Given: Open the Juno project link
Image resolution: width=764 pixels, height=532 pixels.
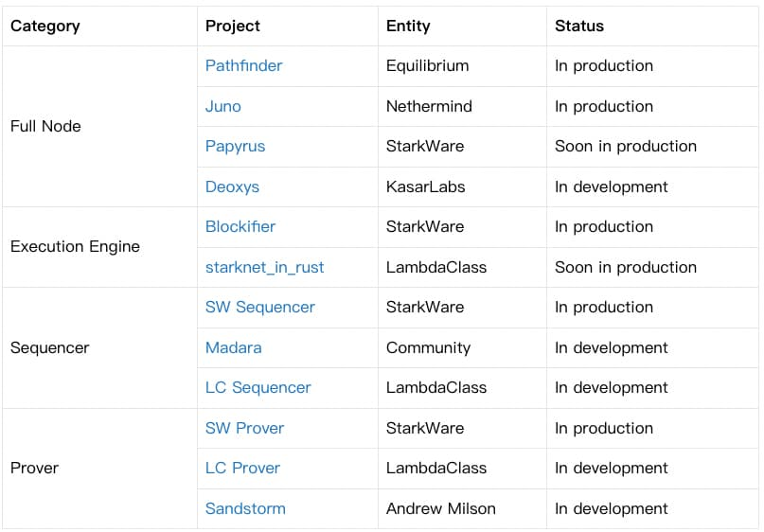Looking at the screenshot, I should pos(223,106).
